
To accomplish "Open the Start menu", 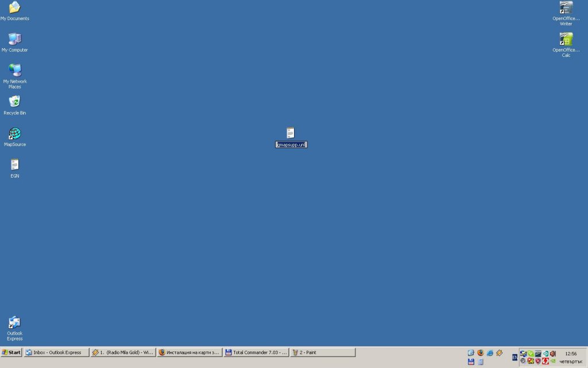I will coord(11,352).
